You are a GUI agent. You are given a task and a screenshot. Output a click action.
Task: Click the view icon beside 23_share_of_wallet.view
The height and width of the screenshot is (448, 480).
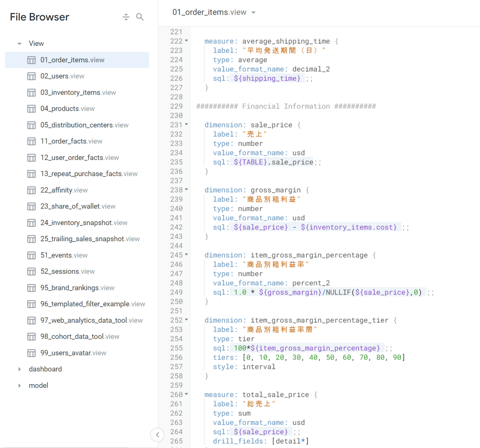tap(31, 206)
